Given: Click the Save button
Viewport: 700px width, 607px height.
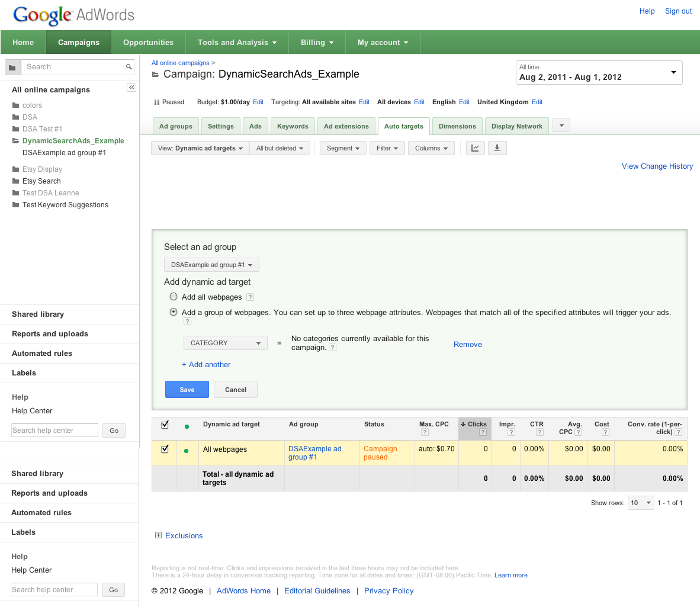Looking at the screenshot, I should click(187, 390).
